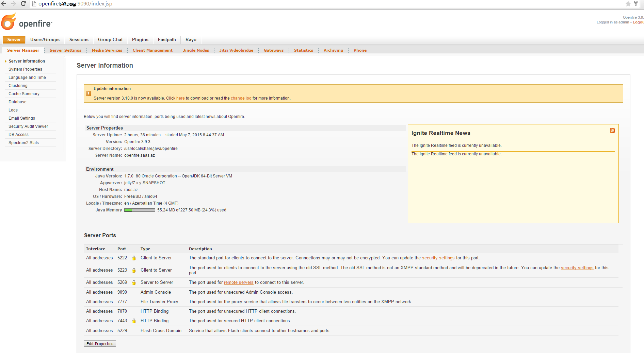Click the 7070 HTTP Binding port cell
This screenshot has height=361, width=644.
(122, 311)
